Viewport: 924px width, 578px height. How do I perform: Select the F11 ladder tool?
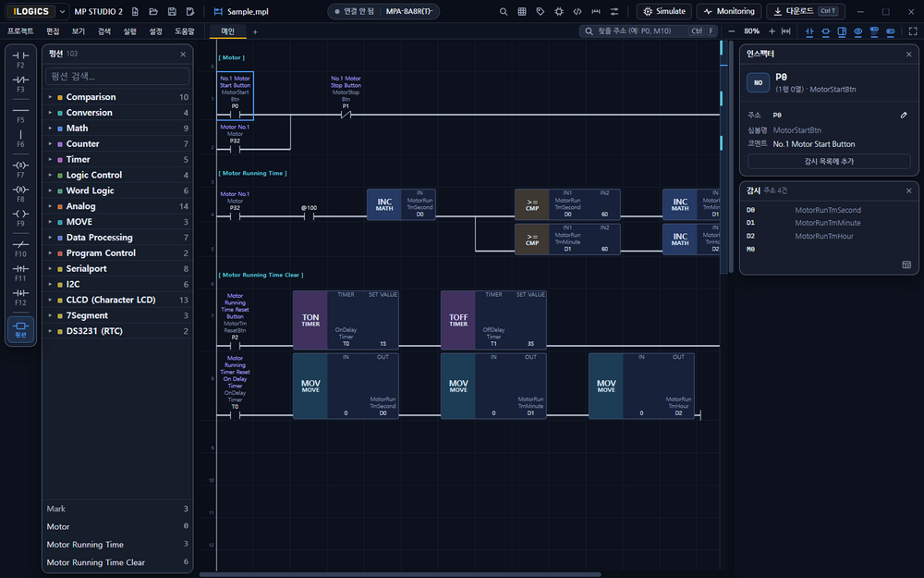click(x=20, y=273)
